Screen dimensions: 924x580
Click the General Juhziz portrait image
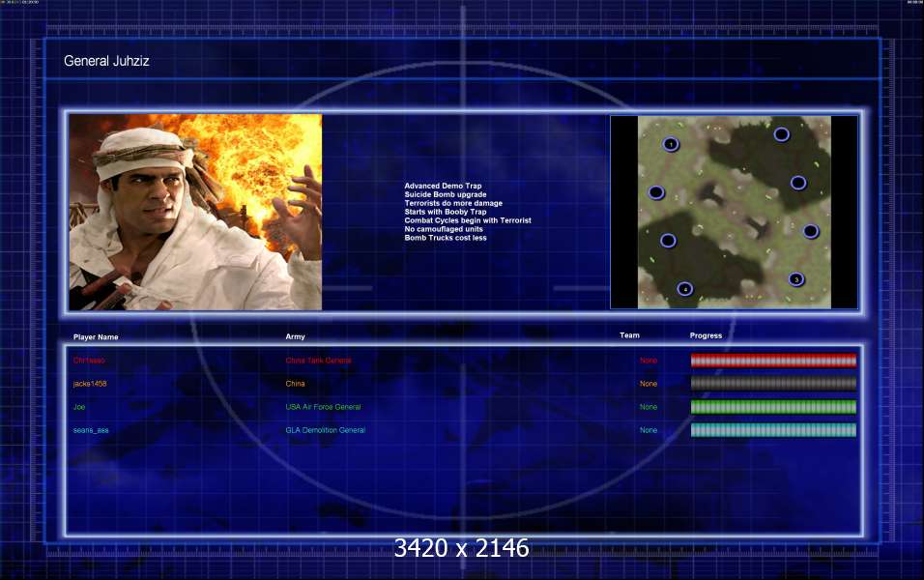[195, 213]
